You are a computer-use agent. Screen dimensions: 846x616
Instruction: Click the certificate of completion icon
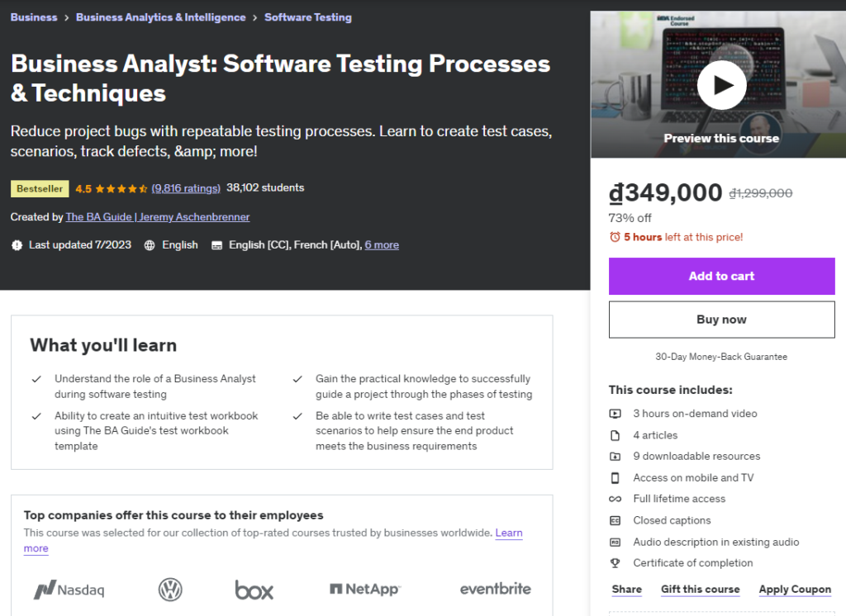coord(615,562)
